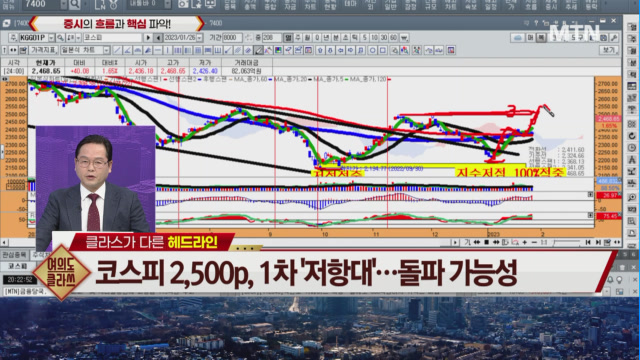The image size is (640, 360).
Task: Activate the highlighted pen drawing tool
Action: pyautogui.click(x=258, y=50)
